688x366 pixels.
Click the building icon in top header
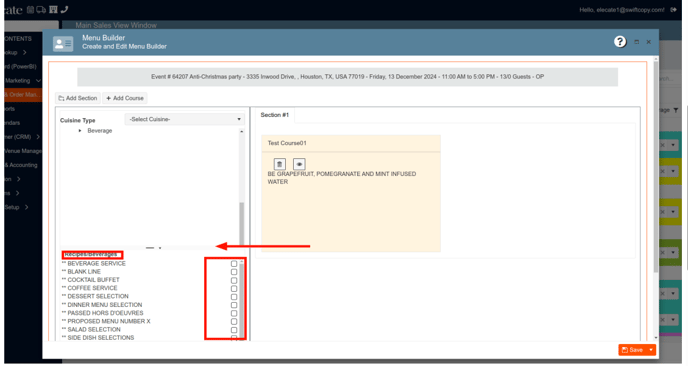[54, 10]
